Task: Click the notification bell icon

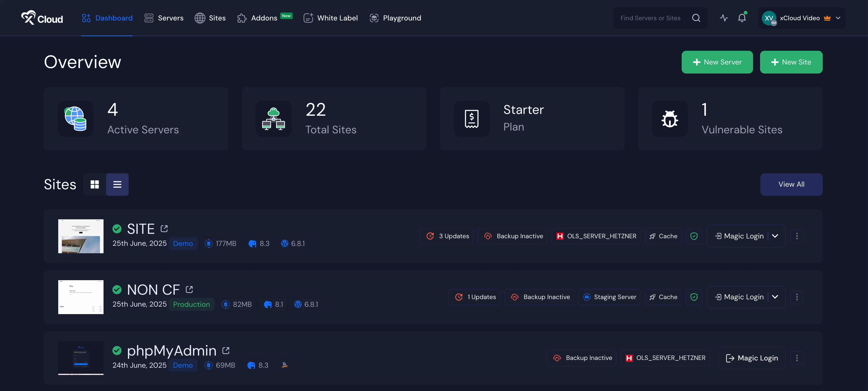Action: pyautogui.click(x=742, y=18)
